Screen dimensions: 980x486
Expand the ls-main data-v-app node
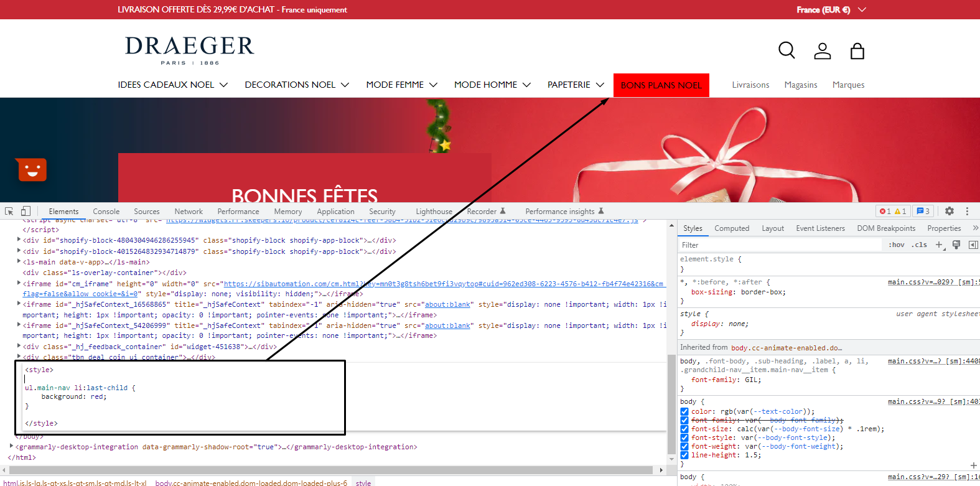[x=19, y=261]
